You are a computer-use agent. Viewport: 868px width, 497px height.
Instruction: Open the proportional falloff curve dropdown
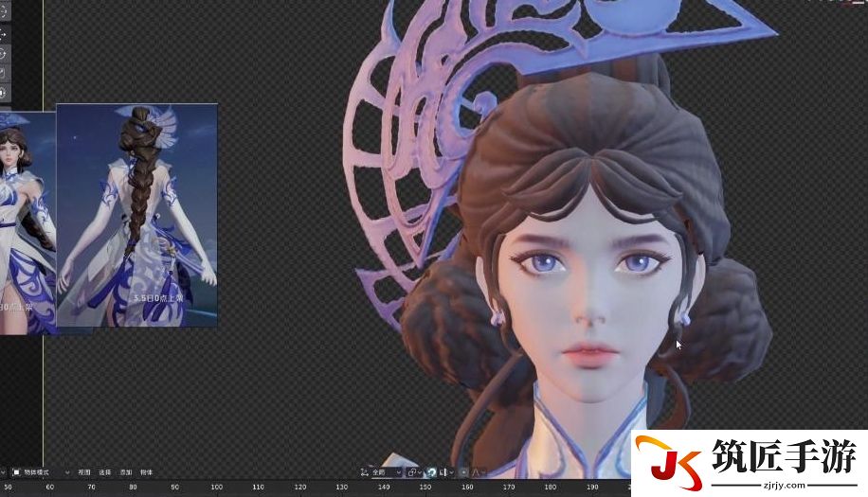479,472
